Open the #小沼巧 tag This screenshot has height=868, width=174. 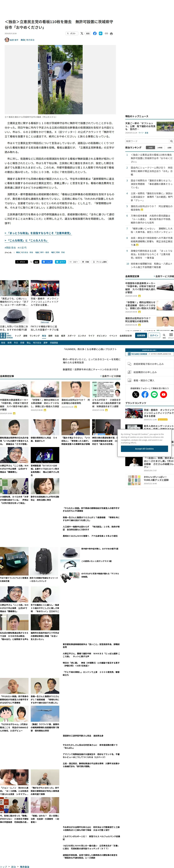click(x=22, y=248)
